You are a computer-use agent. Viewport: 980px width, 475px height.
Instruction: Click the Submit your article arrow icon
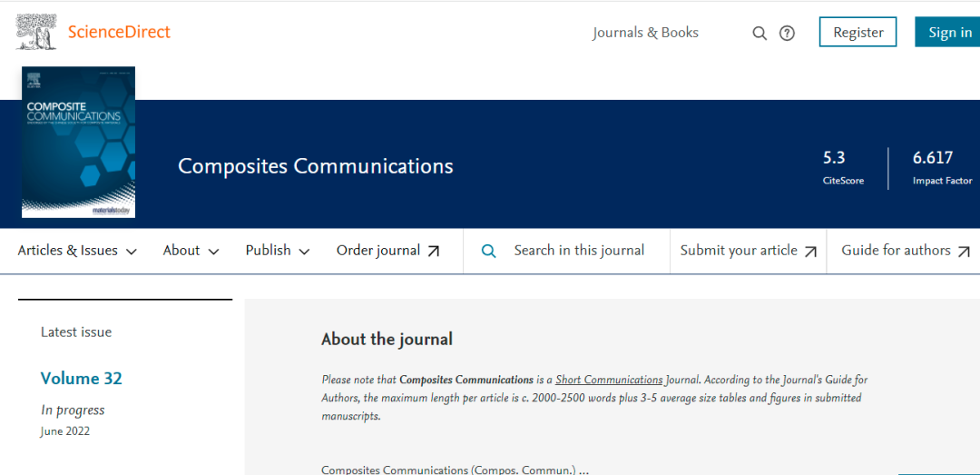pyautogui.click(x=810, y=252)
